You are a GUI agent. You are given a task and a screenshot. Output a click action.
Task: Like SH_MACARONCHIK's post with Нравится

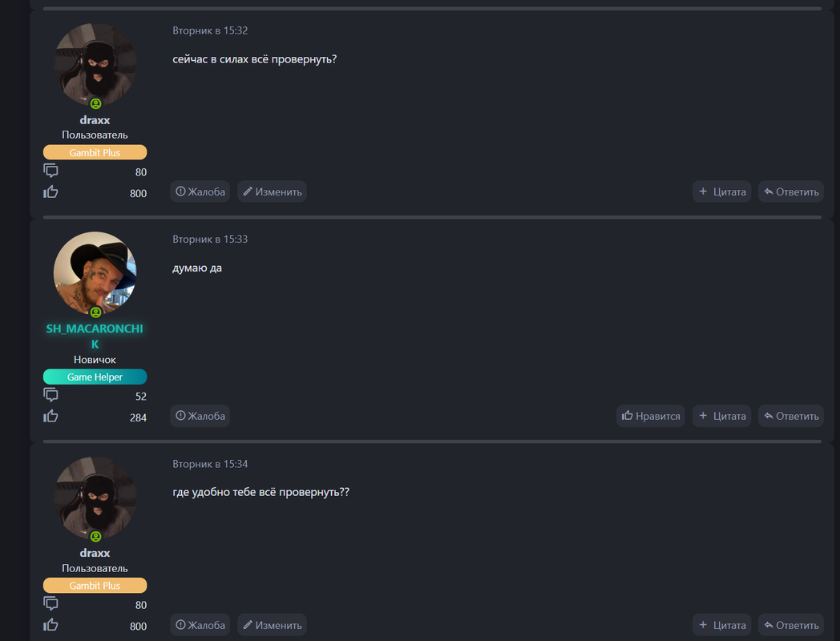click(650, 416)
